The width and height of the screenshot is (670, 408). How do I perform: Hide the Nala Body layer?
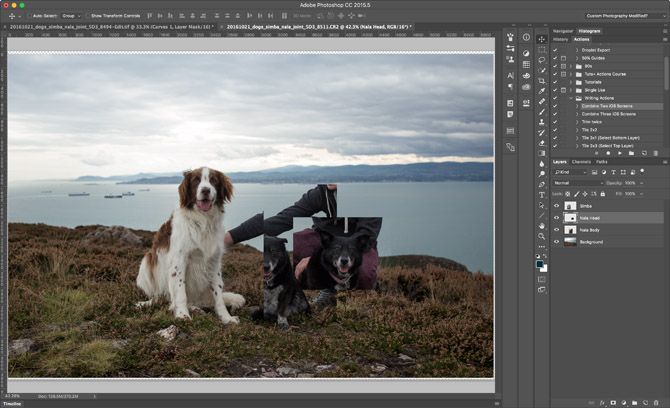(x=556, y=230)
